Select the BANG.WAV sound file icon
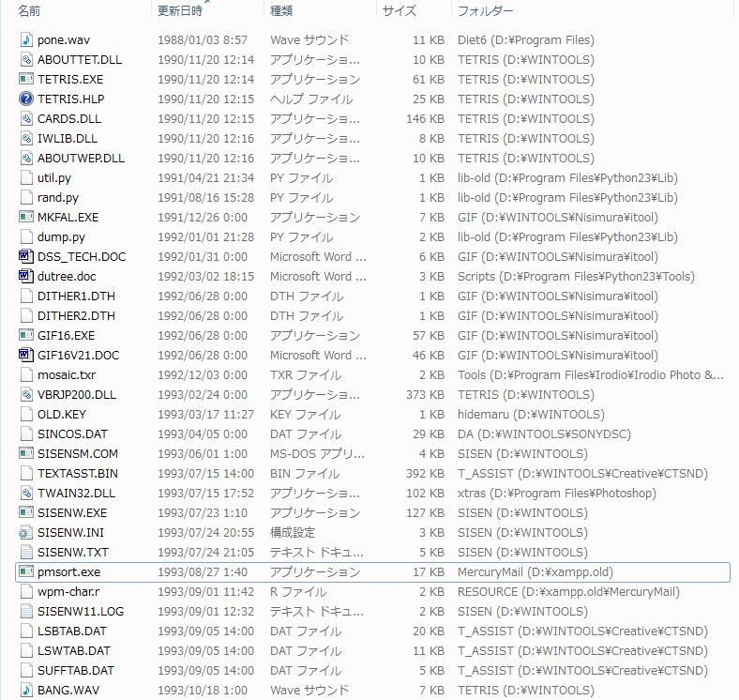The height and width of the screenshot is (700, 739). (x=26, y=691)
